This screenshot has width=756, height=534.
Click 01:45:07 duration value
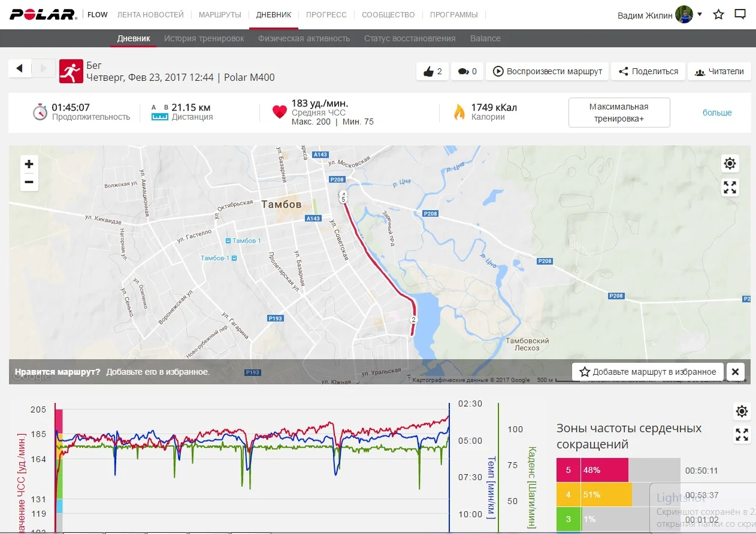click(71, 108)
